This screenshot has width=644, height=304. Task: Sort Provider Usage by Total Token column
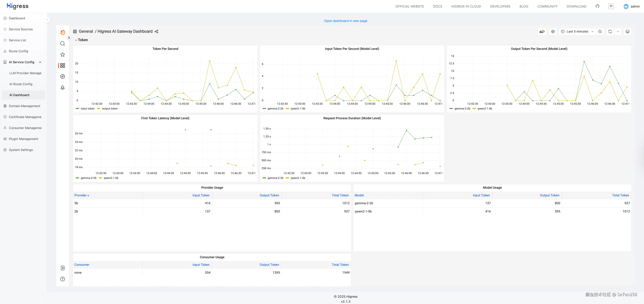(x=340, y=195)
